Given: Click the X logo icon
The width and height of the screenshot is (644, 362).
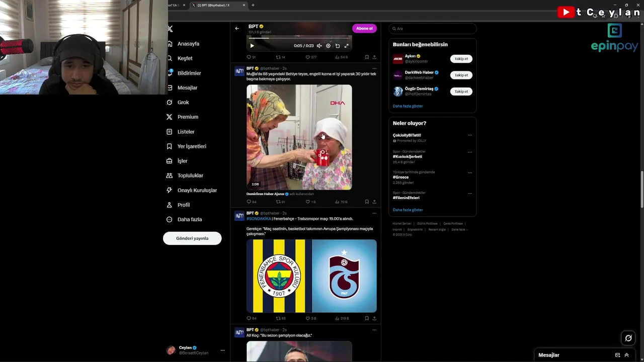Looking at the screenshot, I should click(x=170, y=29).
